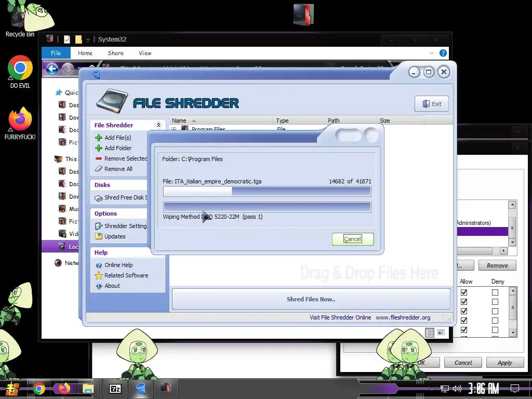Open the File menu in Explorer

(56, 53)
